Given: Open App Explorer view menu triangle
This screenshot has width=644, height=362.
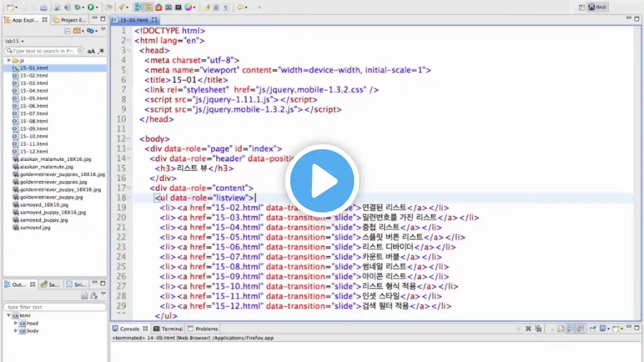Looking at the screenshot, I should [104, 30].
